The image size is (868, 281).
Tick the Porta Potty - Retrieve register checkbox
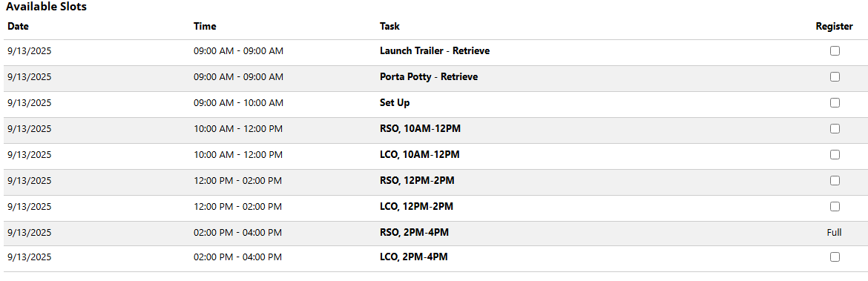[x=834, y=77]
